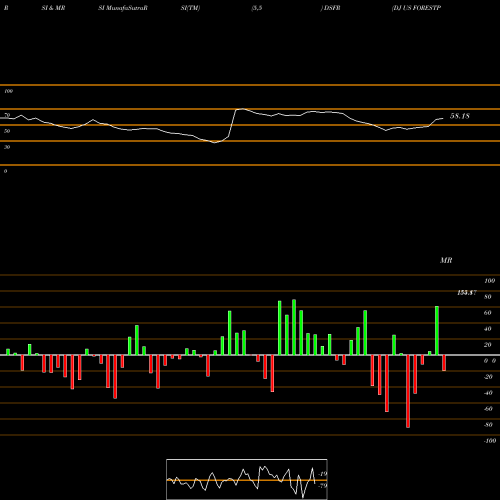The image size is (500, 500).
Task: Click the 40 label on MR axis
Action: coord(488,329)
